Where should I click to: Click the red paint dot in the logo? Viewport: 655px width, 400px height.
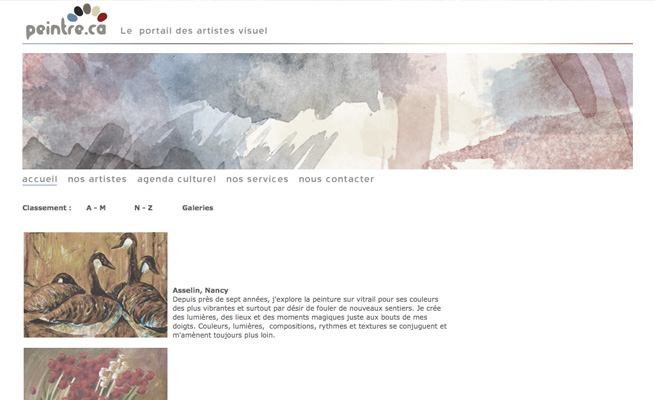[x=102, y=17]
